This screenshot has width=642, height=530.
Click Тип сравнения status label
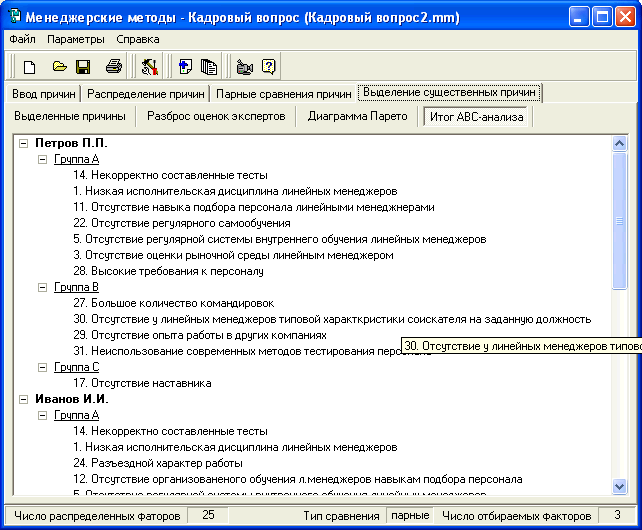[x=341, y=516]
